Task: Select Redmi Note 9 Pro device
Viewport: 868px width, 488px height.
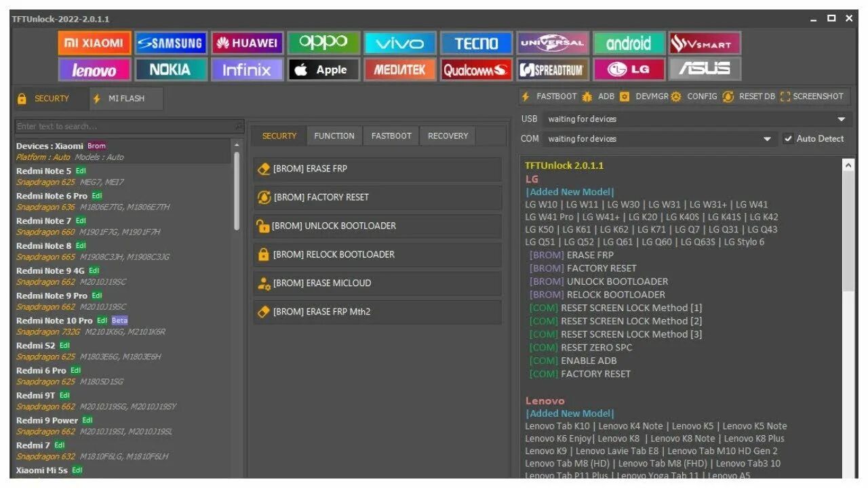Action: pos(123,301)
